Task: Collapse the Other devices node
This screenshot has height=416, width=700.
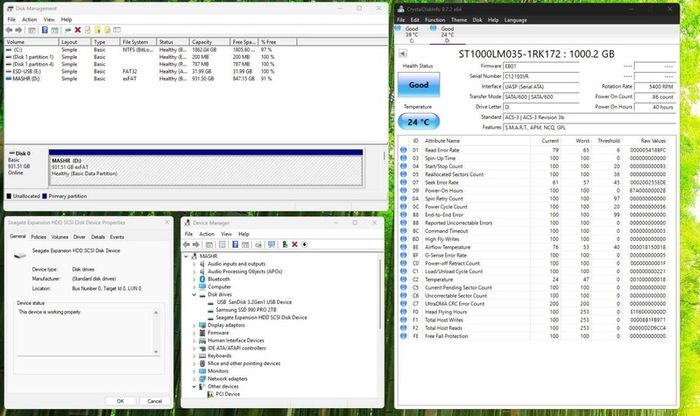Action: [x=194, y=387]
